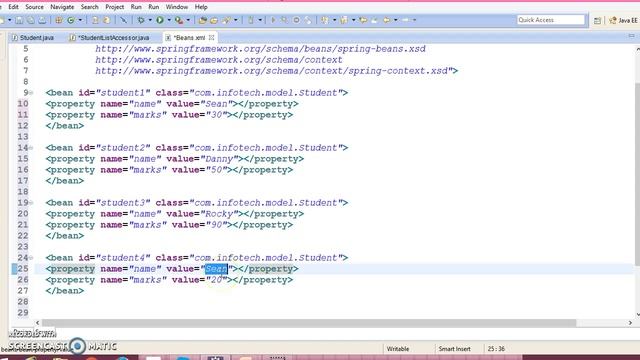
Task: Click the marks value "50" on line 16
Action: pyautogui.click(x=216, y=170)
